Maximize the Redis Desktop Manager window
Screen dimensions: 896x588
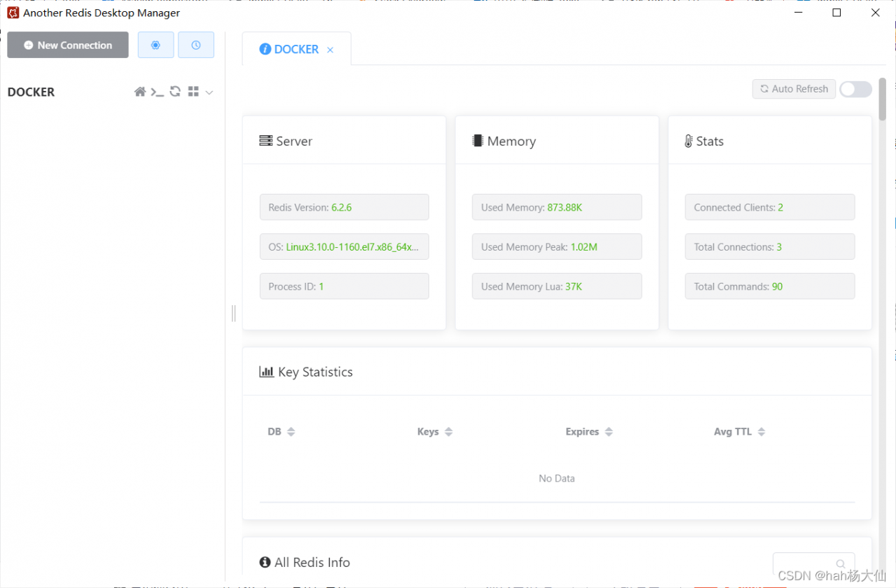(x=837, y=13)
